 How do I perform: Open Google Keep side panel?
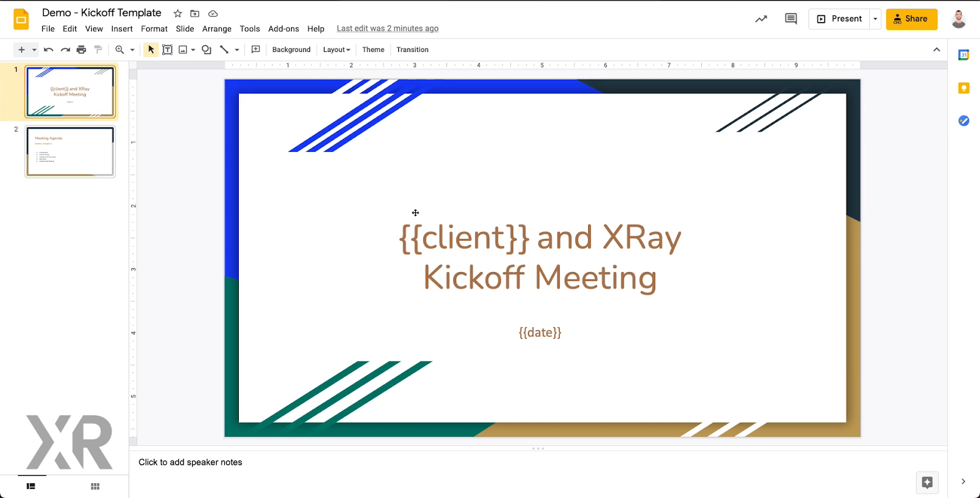click(x=963, y=88)
